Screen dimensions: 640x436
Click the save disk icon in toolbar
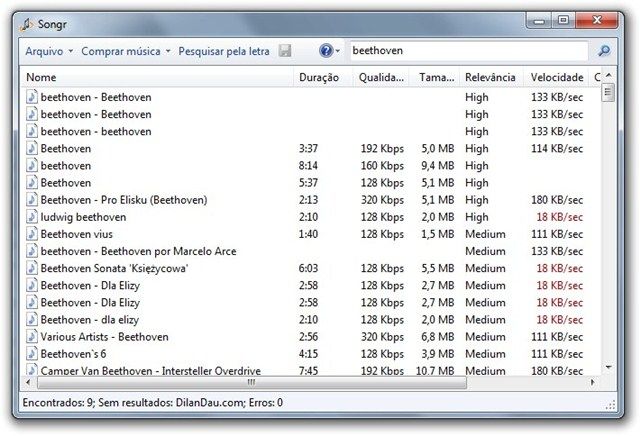click(285, 51)
